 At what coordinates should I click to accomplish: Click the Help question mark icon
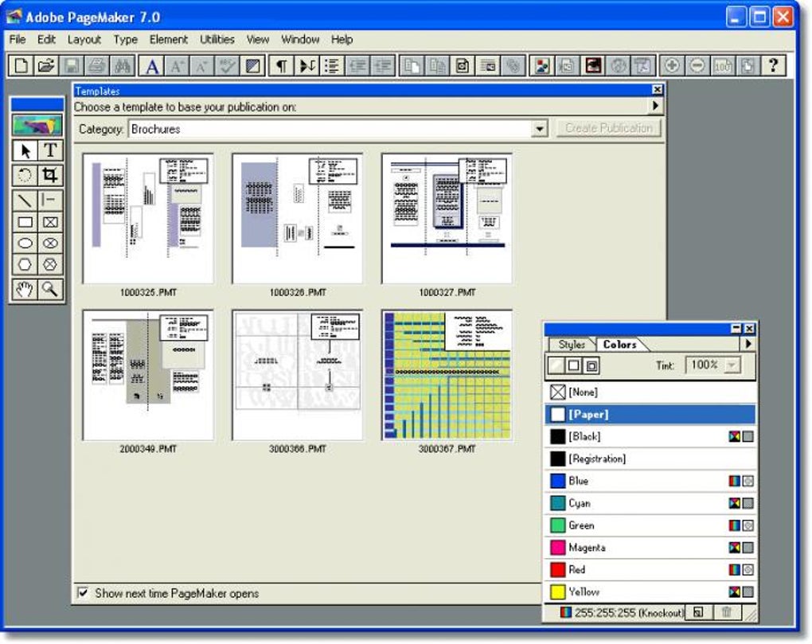pos(773,66)
